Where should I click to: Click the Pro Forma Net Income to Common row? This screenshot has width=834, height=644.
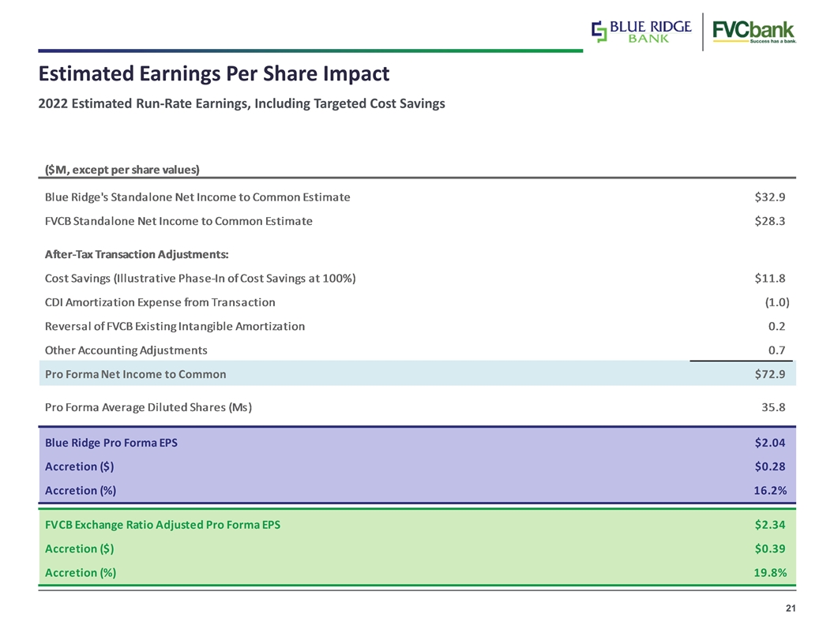pyautogui.click(x=418, y=373)
